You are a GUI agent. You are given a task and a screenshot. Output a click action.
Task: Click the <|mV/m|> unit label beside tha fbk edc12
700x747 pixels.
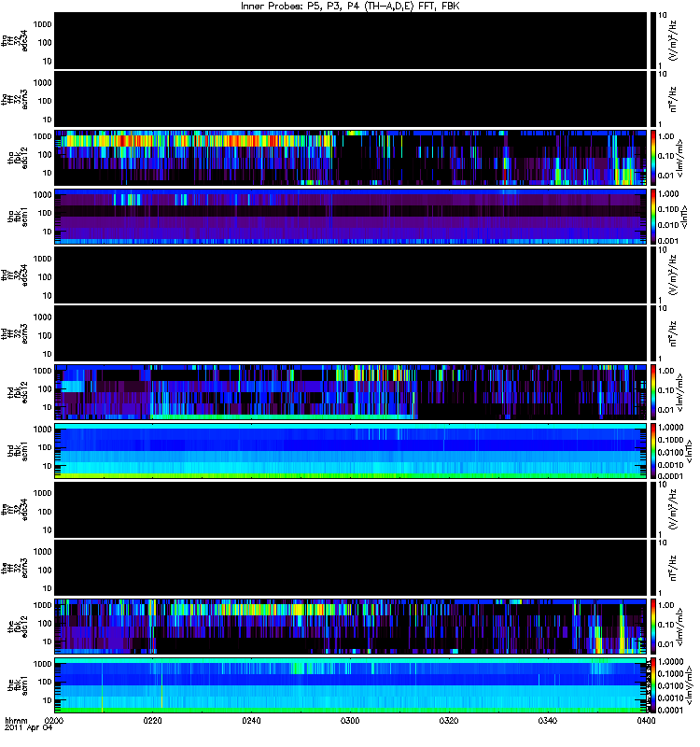pos(680,158)
